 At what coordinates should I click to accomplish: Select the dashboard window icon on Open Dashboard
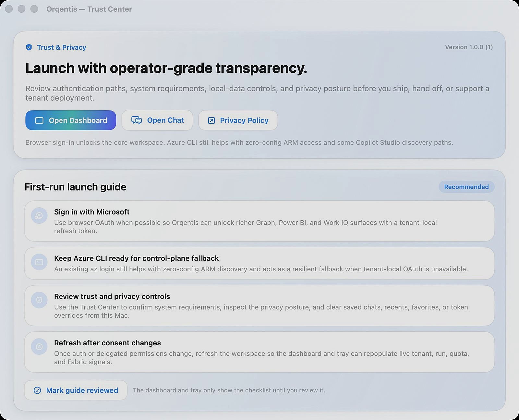(x=39, y=120)
